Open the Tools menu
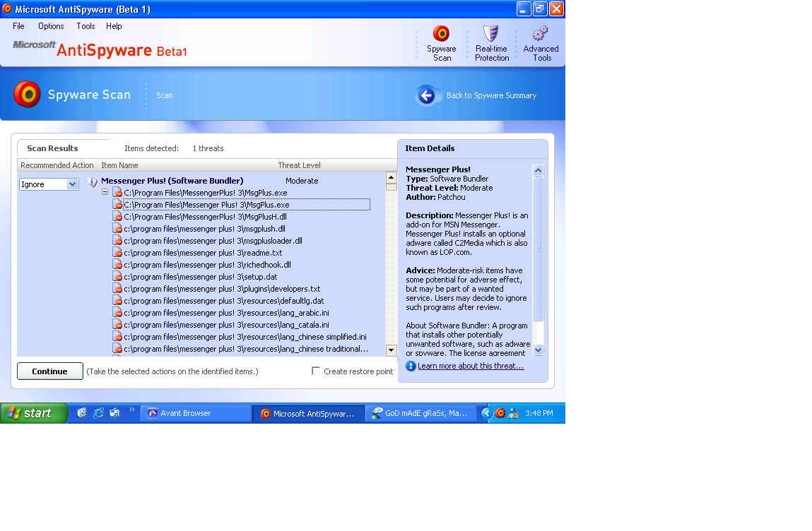 pyautogui.click(x=86, y=26)
